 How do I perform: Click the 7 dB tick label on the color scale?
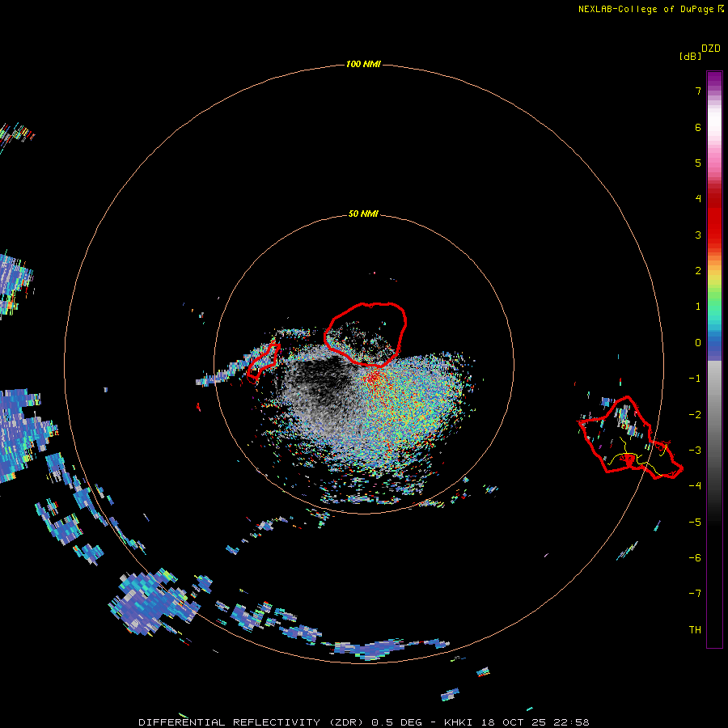[x=698, y=91]
